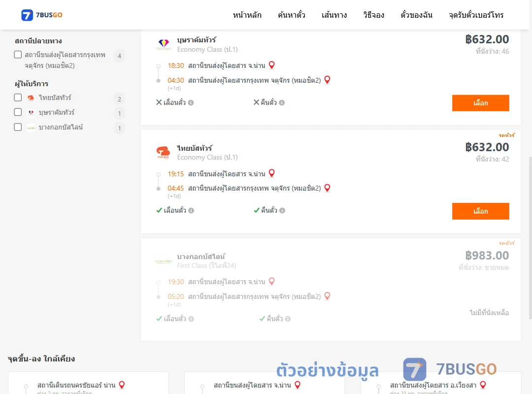532x394 pixels.
Task: Tick the หมอชิต2 destination station checkbox
Action: (x=18, y=55)
